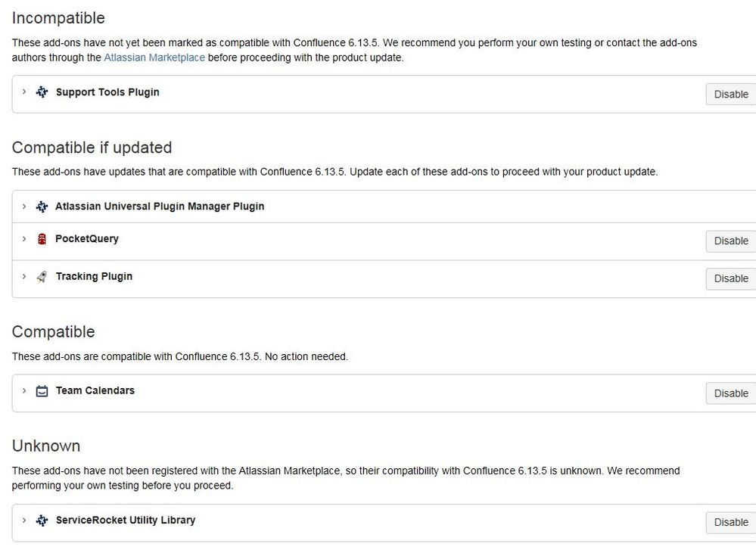
Task: Expand the Support Tools Plugin row
Action: pos(24,92)
